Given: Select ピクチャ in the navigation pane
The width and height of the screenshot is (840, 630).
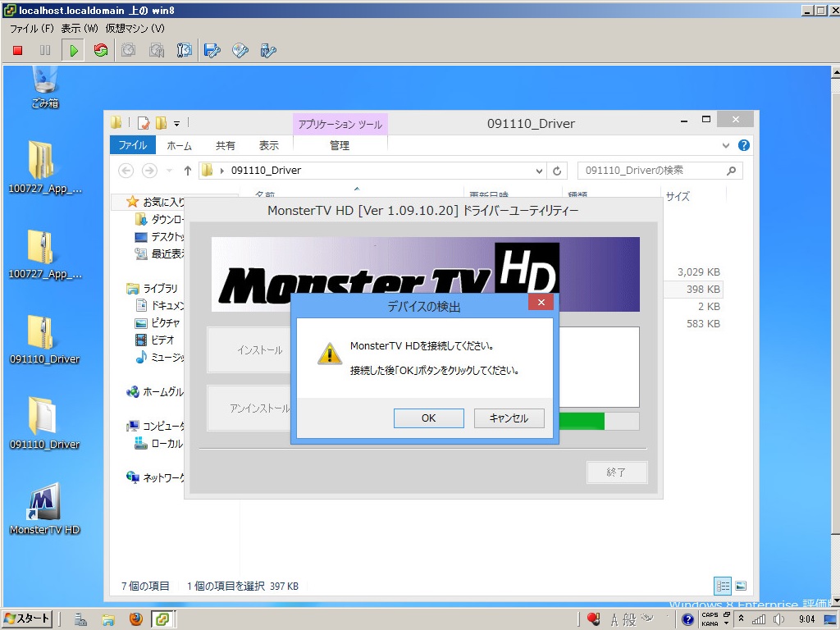Looking at the screenshot, I should [157, 323].
